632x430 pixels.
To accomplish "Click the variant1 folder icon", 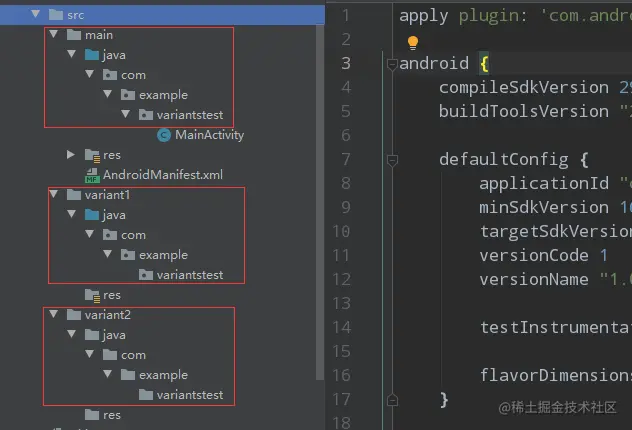I will point(74,195).
